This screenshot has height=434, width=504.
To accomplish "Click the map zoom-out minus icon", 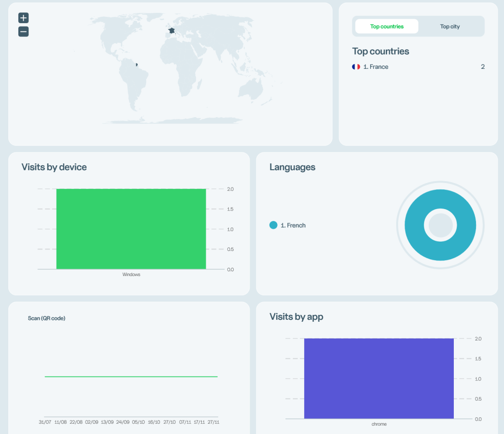I will (23, 31).
